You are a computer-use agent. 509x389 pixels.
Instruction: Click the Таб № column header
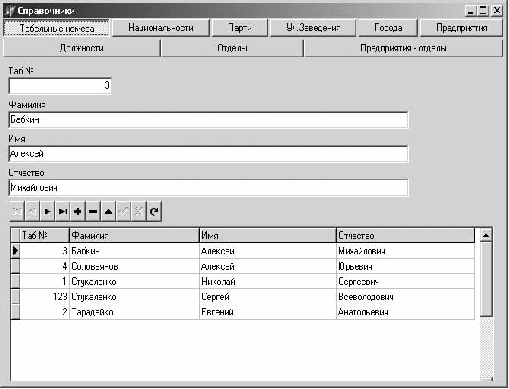click(x=45, y=236)
